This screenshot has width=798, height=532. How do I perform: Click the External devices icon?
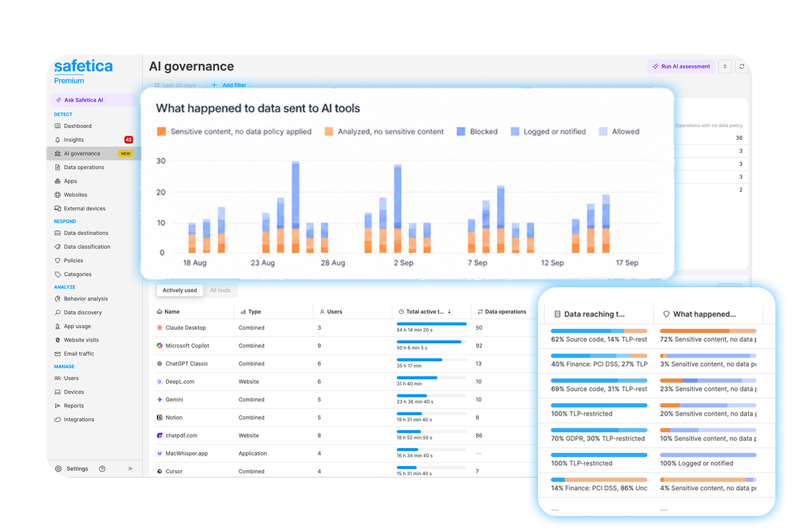(x=57, y=208)
